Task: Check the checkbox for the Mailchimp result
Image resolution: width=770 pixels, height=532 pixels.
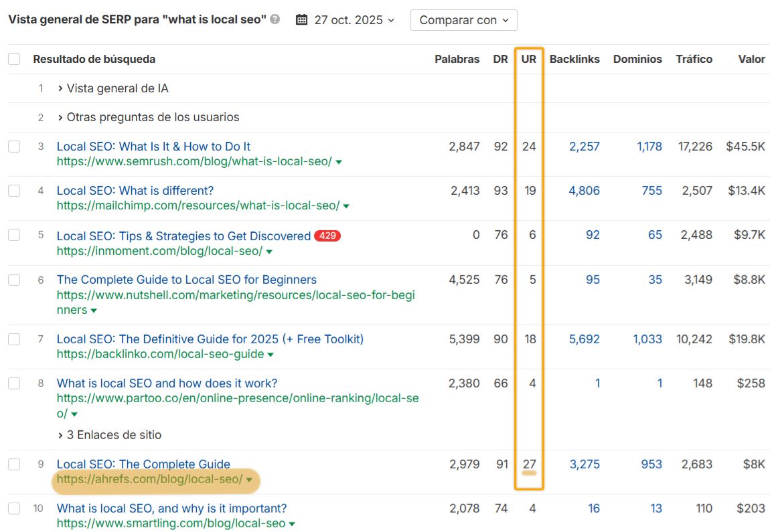Action: [x=14, y=191]
